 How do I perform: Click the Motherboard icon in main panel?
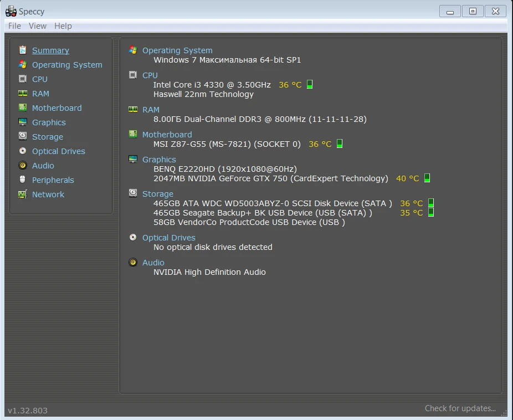[x=133, y=134]
